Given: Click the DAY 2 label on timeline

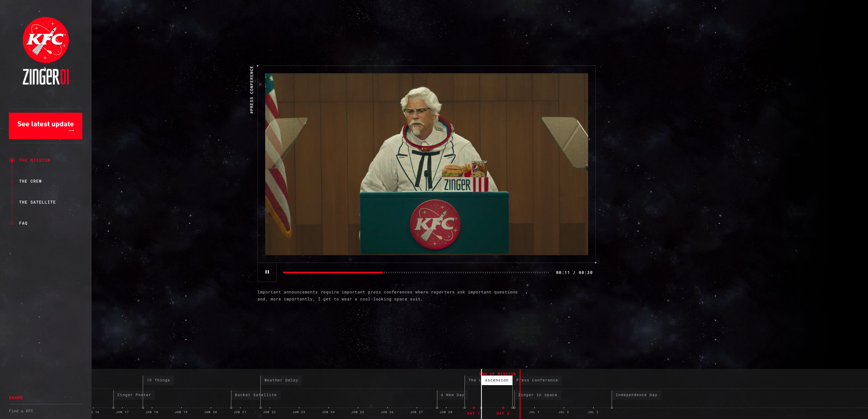Looking at the screenshot, I should (x=503, y=413).
